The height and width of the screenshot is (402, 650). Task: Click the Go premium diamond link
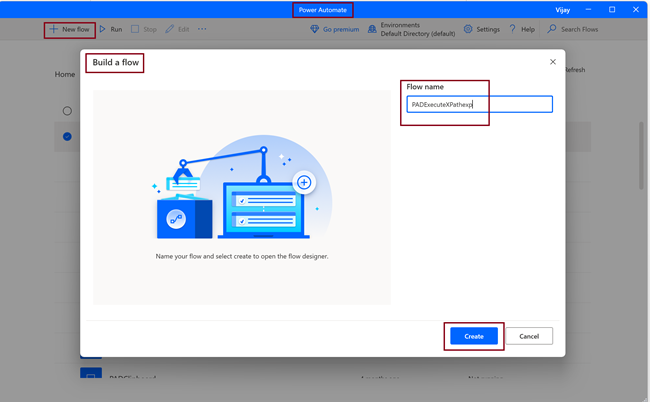pyautogui.click(x=335, y=29)
